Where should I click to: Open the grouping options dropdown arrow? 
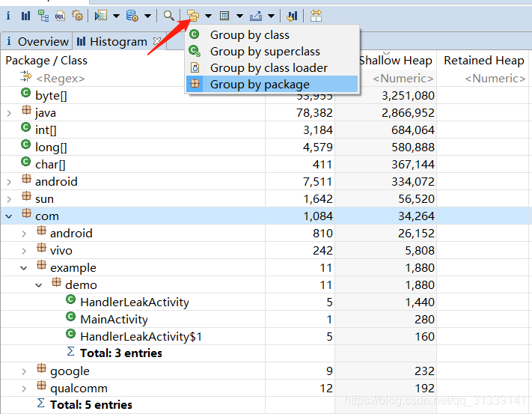pos(208,16)
